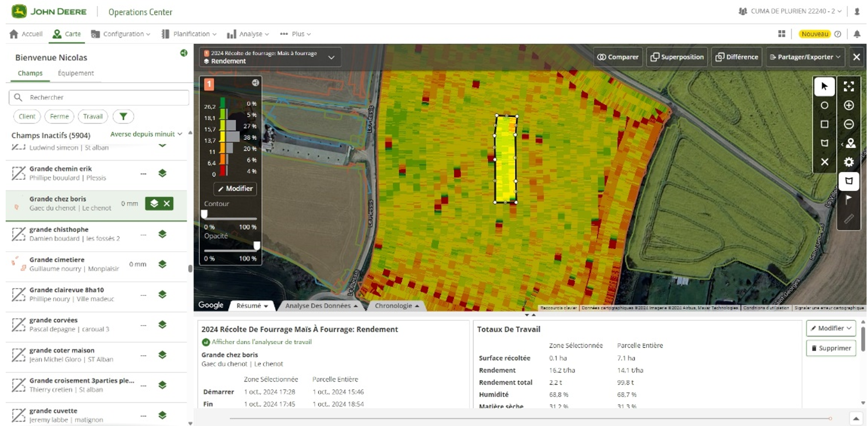Open map settings gear
Screen dimensions: 868x426
pos(849,162)
